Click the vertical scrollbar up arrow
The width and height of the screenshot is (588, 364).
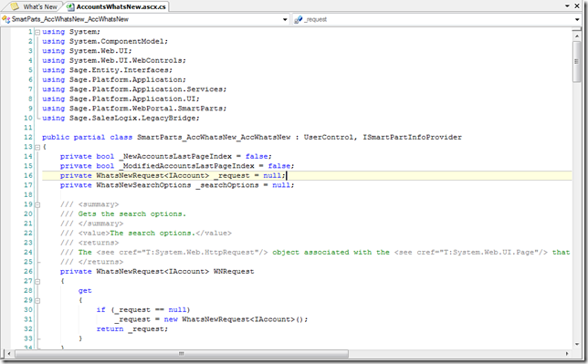(x=577, y=36)
